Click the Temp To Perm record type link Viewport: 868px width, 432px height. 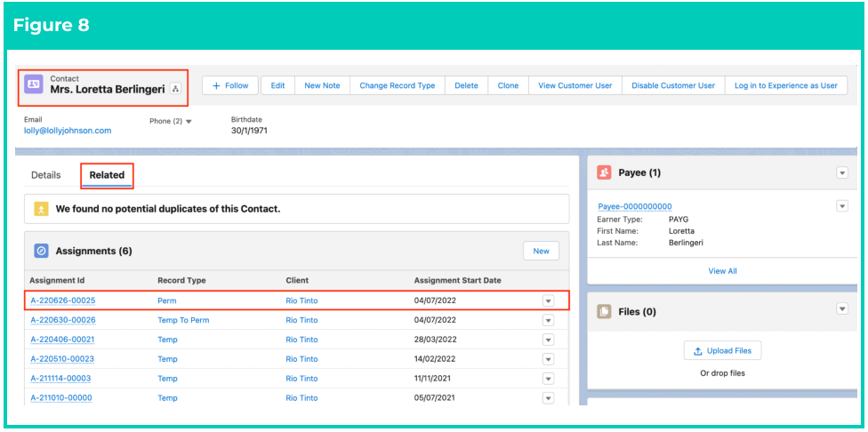point(183,320)
